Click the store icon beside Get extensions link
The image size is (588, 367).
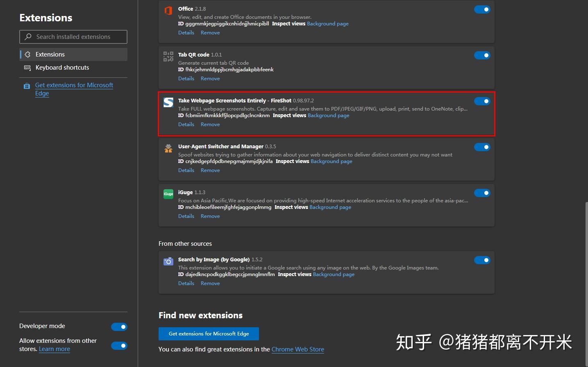click(x=27, y=86)
